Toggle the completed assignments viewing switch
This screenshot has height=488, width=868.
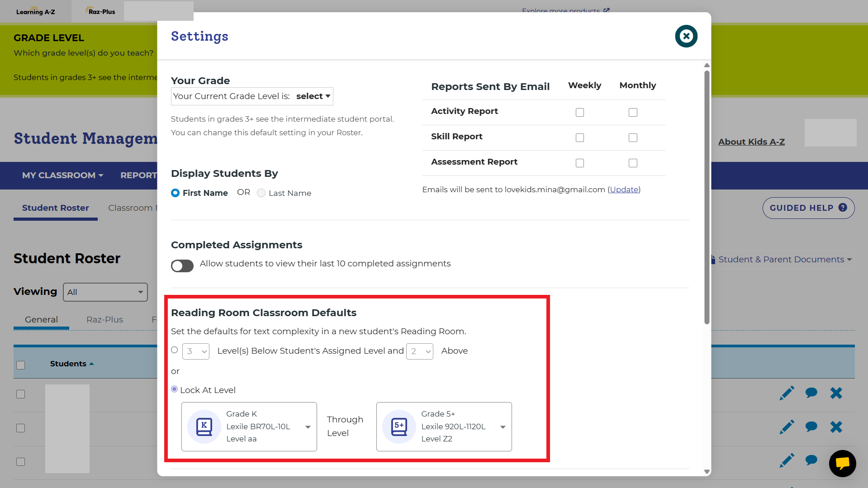(x=182, y=265)
